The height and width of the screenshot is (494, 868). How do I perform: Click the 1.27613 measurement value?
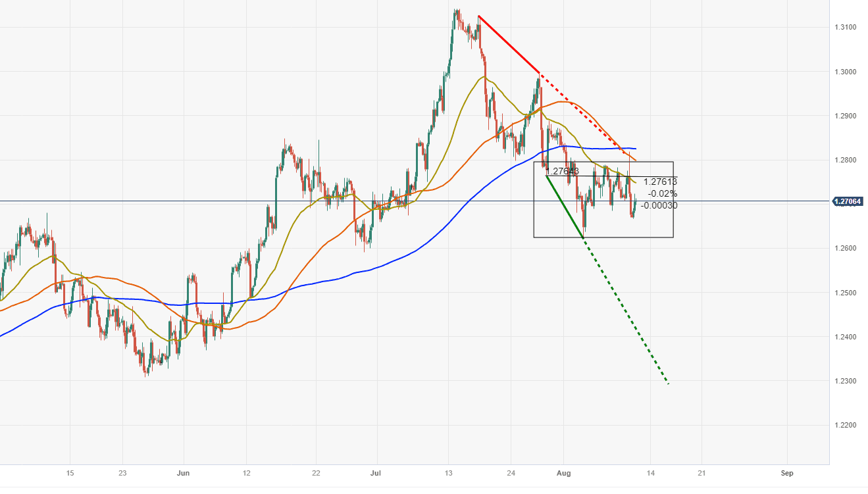pyautogui.click(x=660, y=182)
